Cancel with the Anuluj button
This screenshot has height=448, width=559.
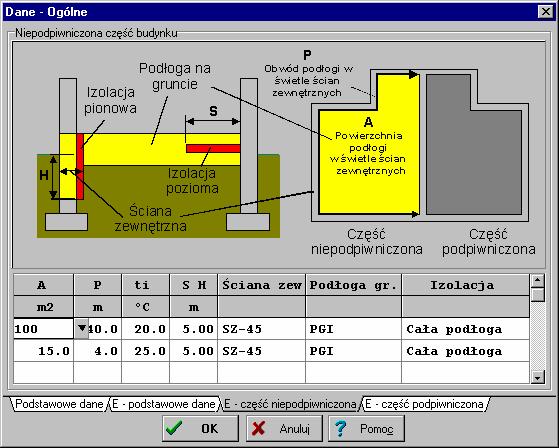click(284, 428)
